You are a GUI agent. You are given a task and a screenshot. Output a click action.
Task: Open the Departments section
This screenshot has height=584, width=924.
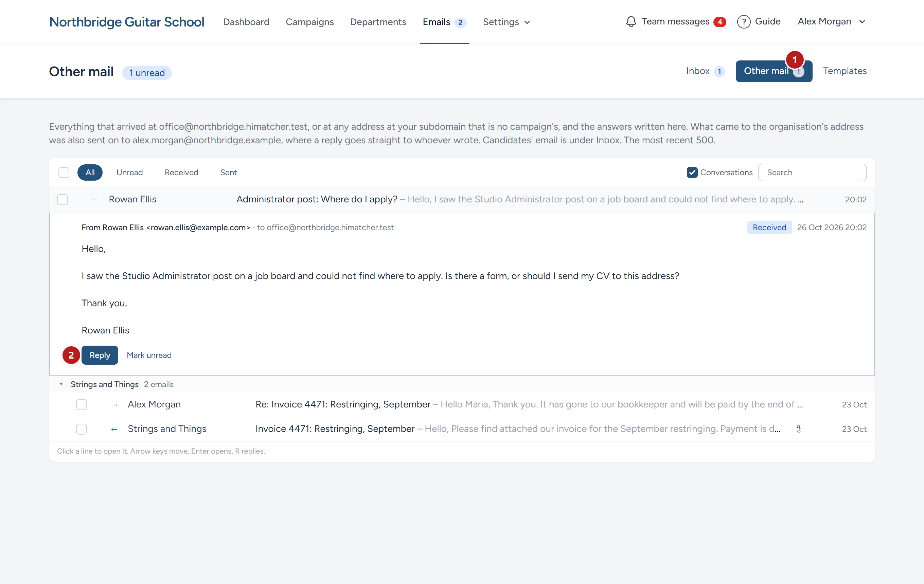[378, 22]
